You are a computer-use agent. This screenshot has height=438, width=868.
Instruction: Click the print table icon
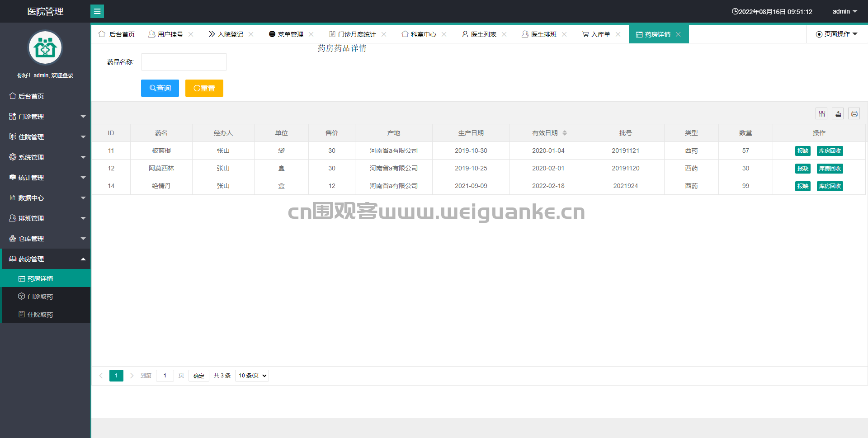(854, 114)
